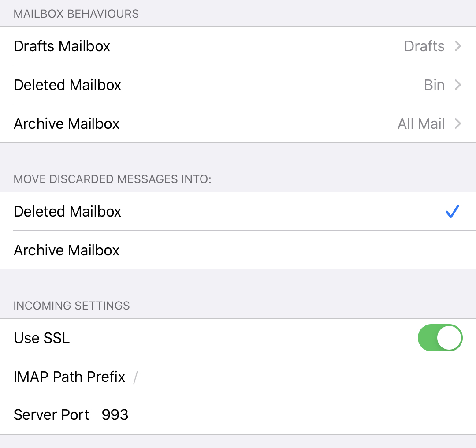
Task: Change the Server Port value 993
Action: [115, 414]
